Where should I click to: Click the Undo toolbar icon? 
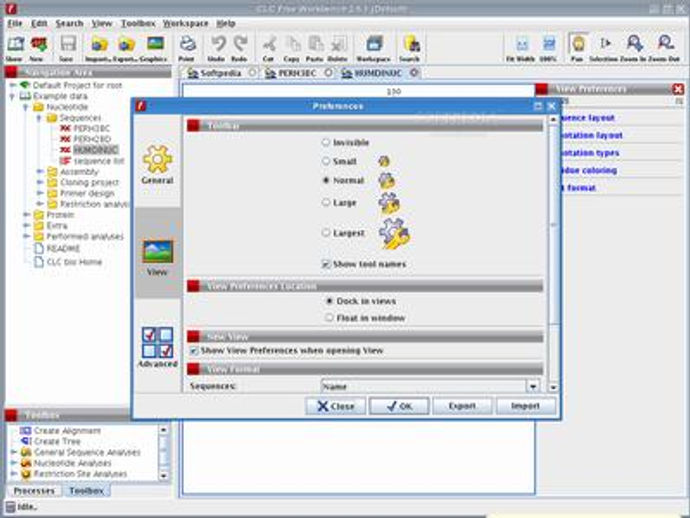[216, 48]
